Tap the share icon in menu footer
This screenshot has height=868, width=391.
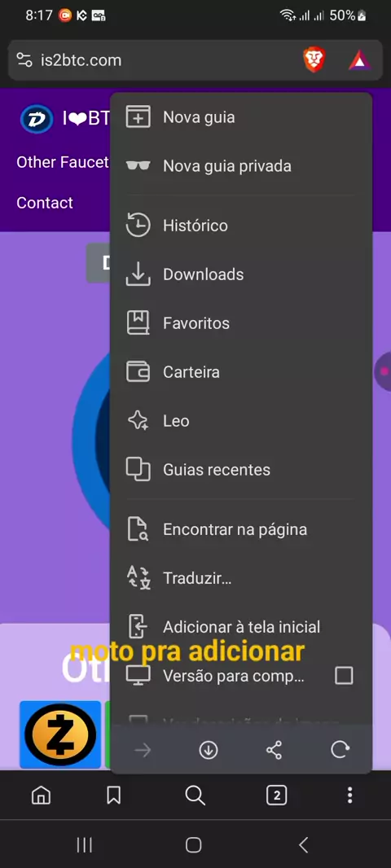point(275,750)
